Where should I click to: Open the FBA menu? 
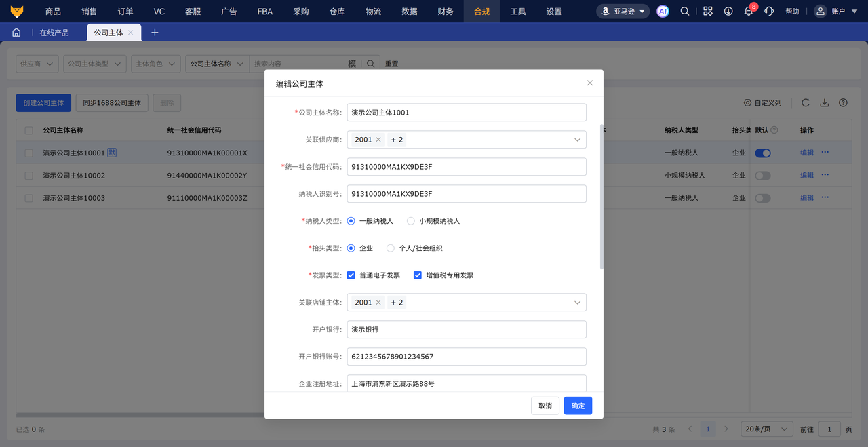265,12
